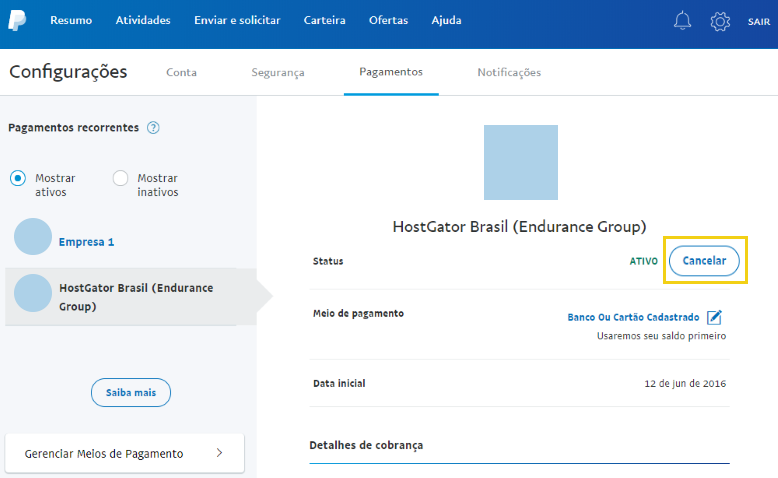Click the help question mark beside Pagamentos recorrentes
Image resolution: width=778 pixels, height=478 pixels.
click(x=153, y=128)
